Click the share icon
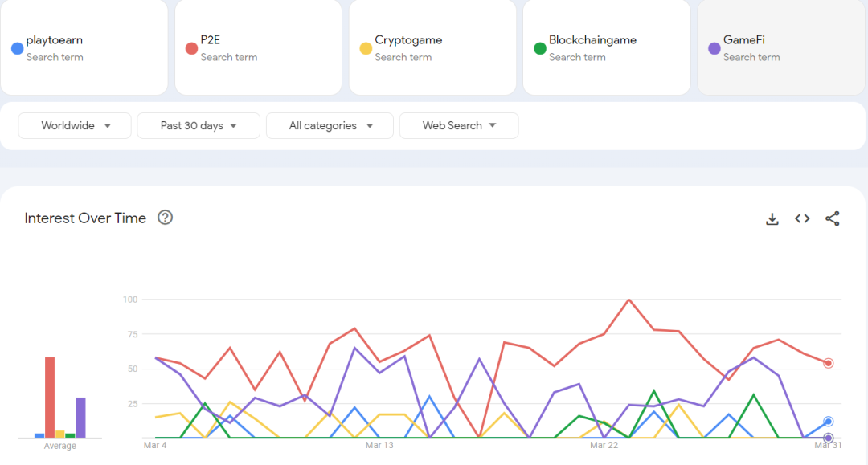The height and width of the screenshot is (465, 868). pyautogui.click(x=833, y=218)
